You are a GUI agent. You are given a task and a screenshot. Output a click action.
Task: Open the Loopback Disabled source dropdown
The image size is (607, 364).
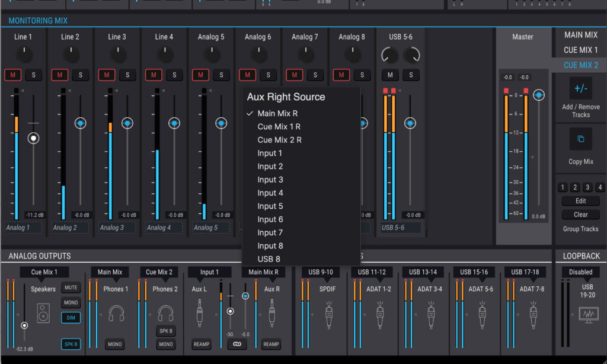point(581,272)
